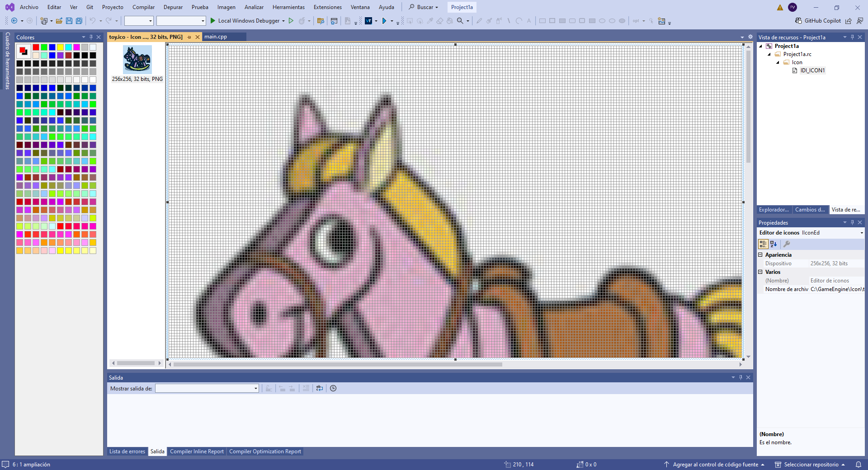Image resolution: width=868 pixels, height=470 pixels.
Task: Select the Text tool (A icon)
Action: (528, 21)
